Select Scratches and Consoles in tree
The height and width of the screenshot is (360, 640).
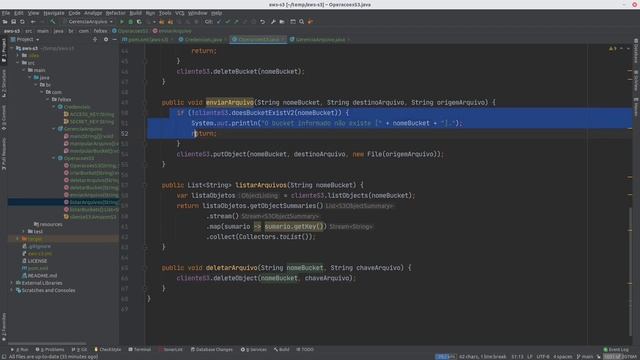tap(45, 290)
